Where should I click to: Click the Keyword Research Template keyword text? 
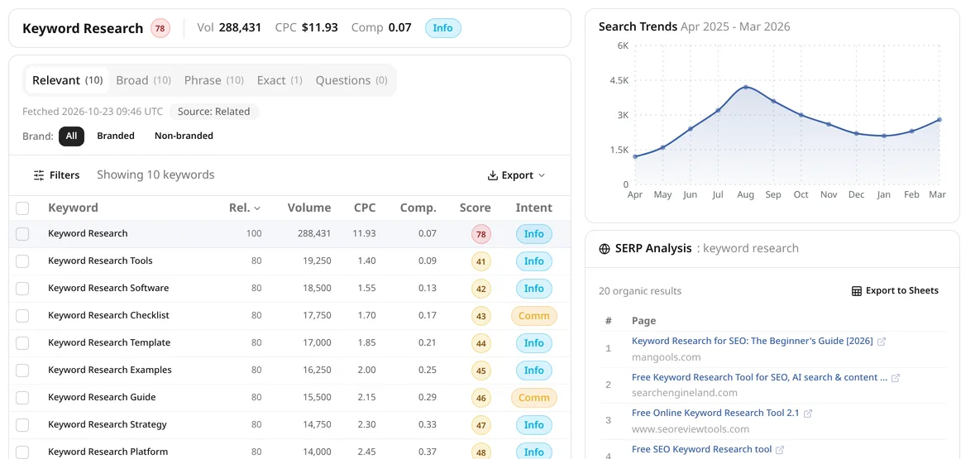tap(108, 343)
